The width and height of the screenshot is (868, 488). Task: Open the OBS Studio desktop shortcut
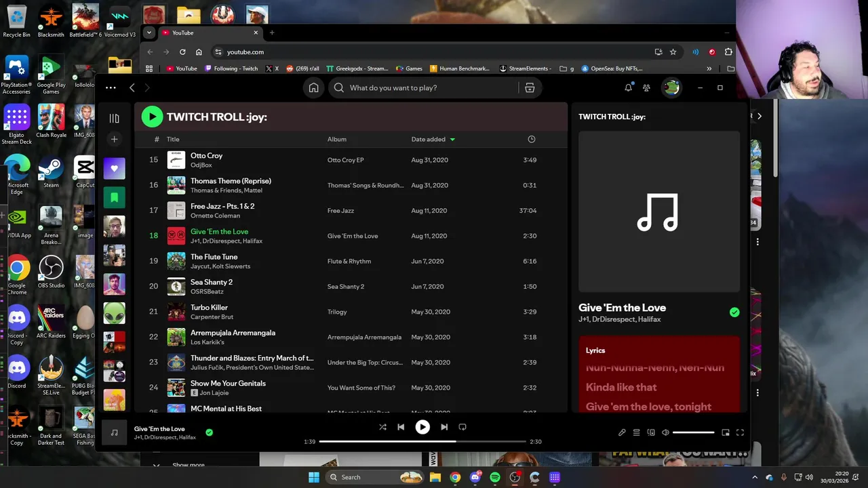[x=51, y=272]
